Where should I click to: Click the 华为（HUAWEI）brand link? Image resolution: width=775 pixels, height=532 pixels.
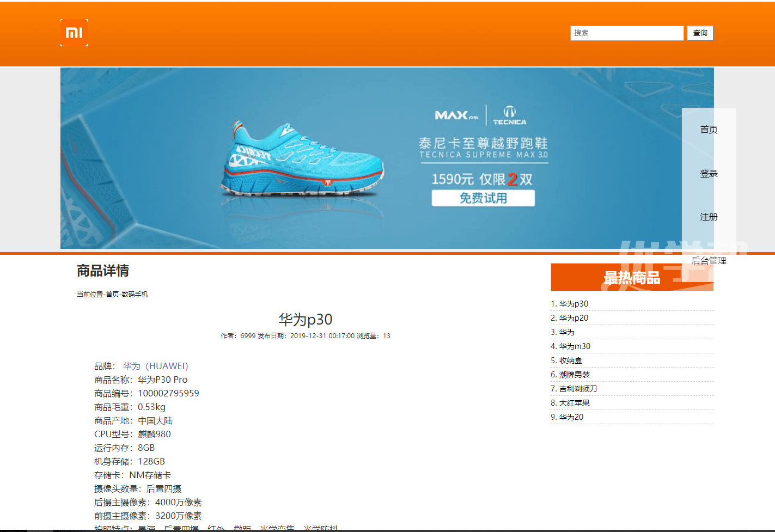[155, 366]
